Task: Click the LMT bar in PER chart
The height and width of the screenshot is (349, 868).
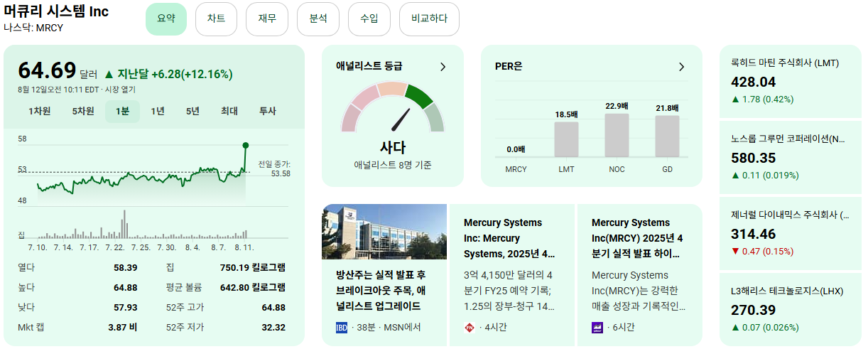Action: (x=566, y=139)
